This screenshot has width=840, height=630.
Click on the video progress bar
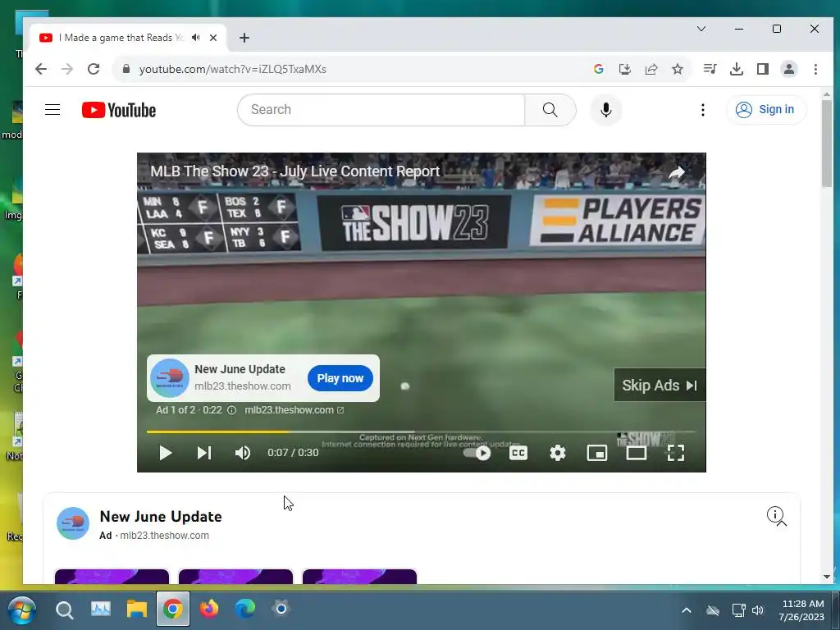point(421,431)
